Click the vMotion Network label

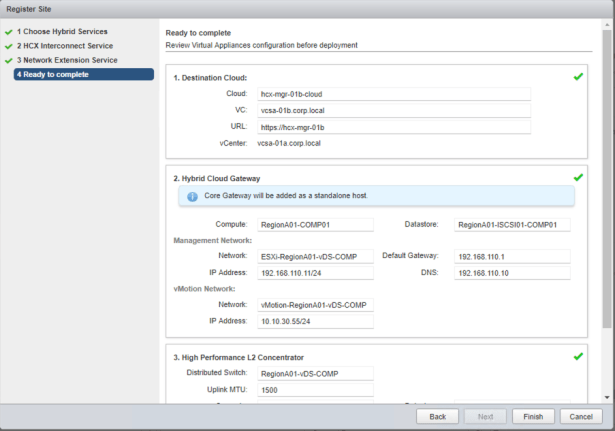pyautogui.click(x=204, y=289)
